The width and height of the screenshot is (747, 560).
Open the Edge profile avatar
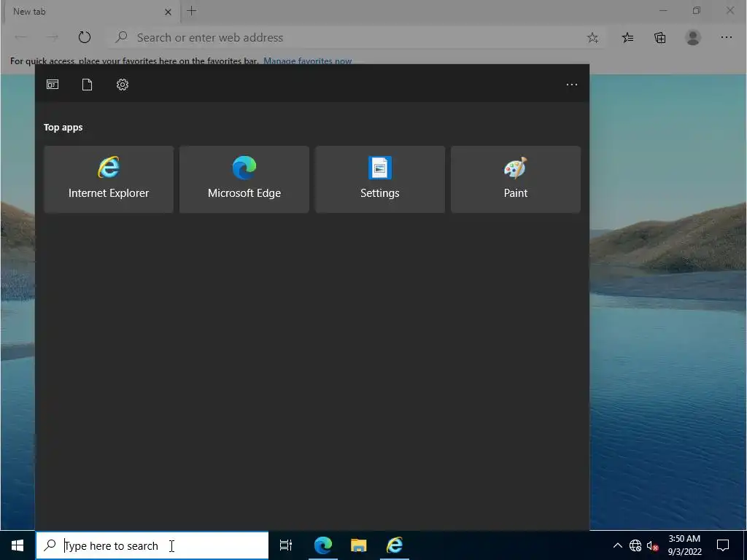pyautogui.click(x=693, y=38)
